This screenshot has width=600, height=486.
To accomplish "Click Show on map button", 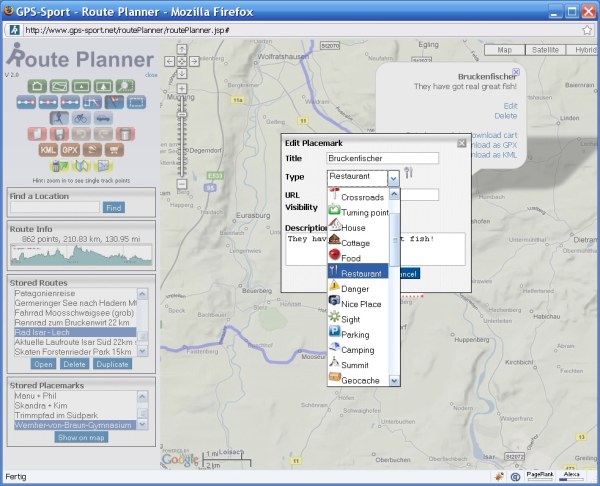I will pyautogui.click(x=81, y=437).
